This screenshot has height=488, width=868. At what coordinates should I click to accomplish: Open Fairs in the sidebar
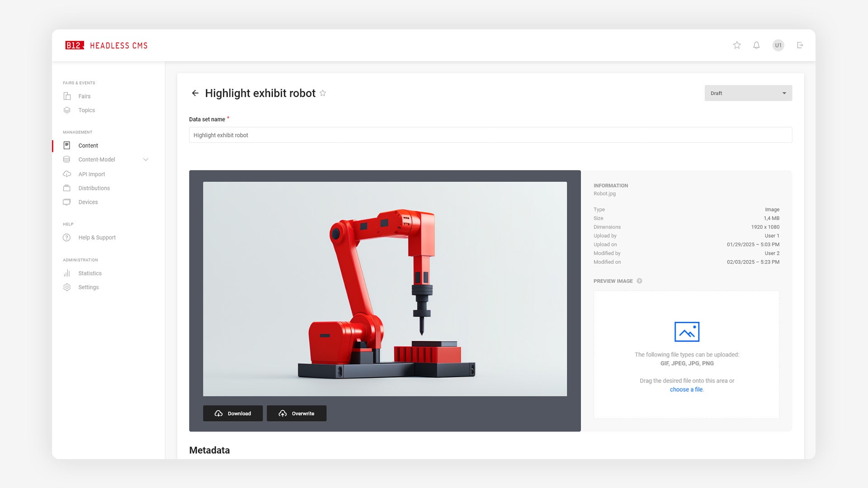pos(84,96)
